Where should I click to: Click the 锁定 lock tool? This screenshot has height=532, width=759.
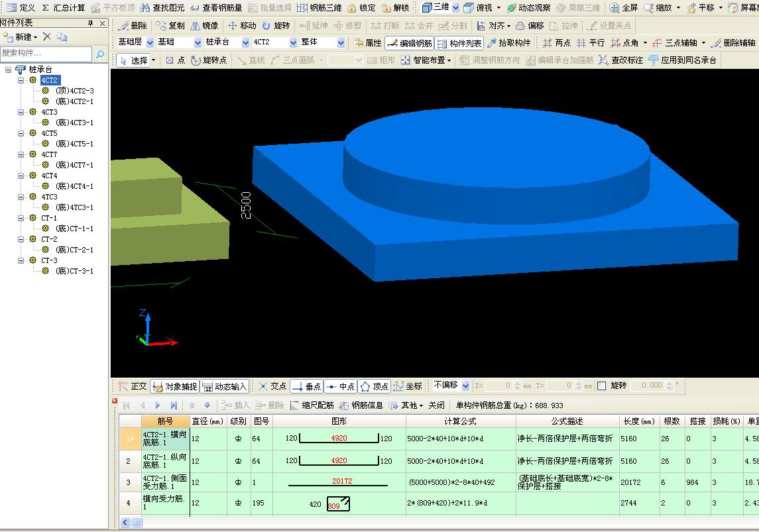pyautogui.click(x=361, y=8)
